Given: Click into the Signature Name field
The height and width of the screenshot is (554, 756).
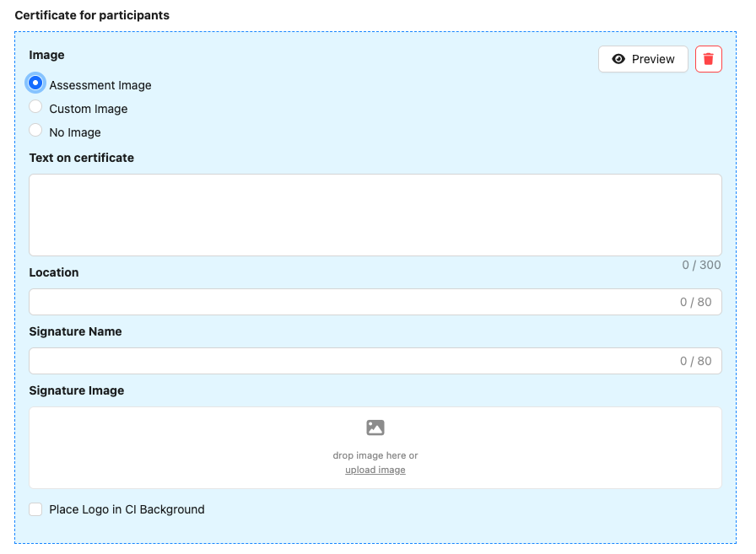Looking at the screenshot, I should pyautogui.click(x=375, y=361).
